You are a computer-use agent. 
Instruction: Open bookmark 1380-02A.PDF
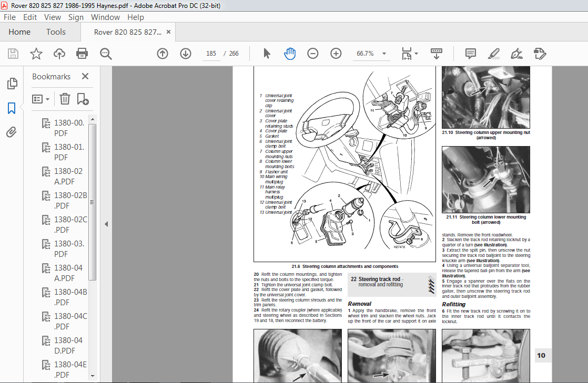tap(66, 176)
